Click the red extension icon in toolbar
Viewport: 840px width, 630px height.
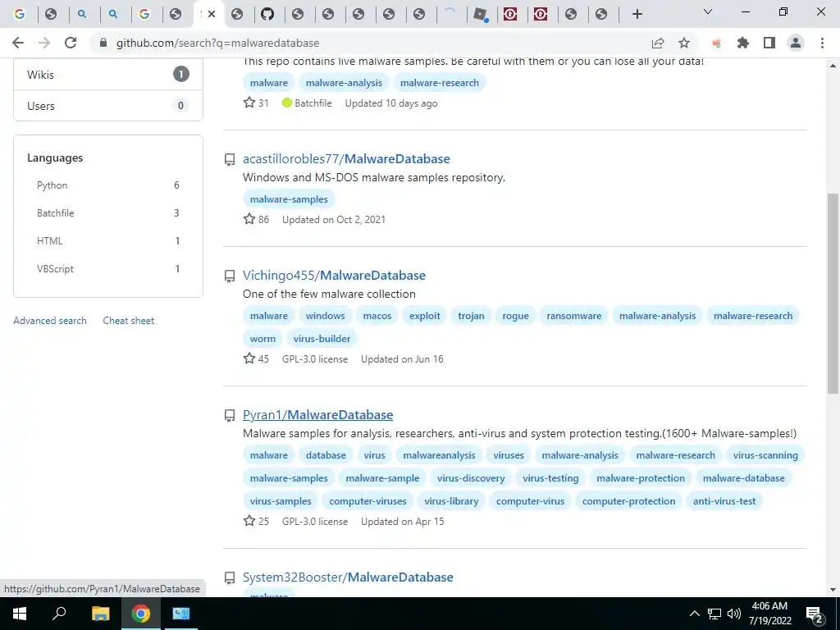716,43
